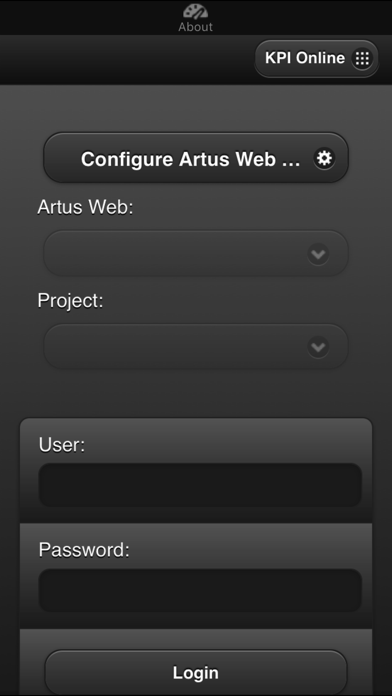The height and width of the screenshot is (696, 392).
Task: Focus the Password input field
Action: pos(200,590)
